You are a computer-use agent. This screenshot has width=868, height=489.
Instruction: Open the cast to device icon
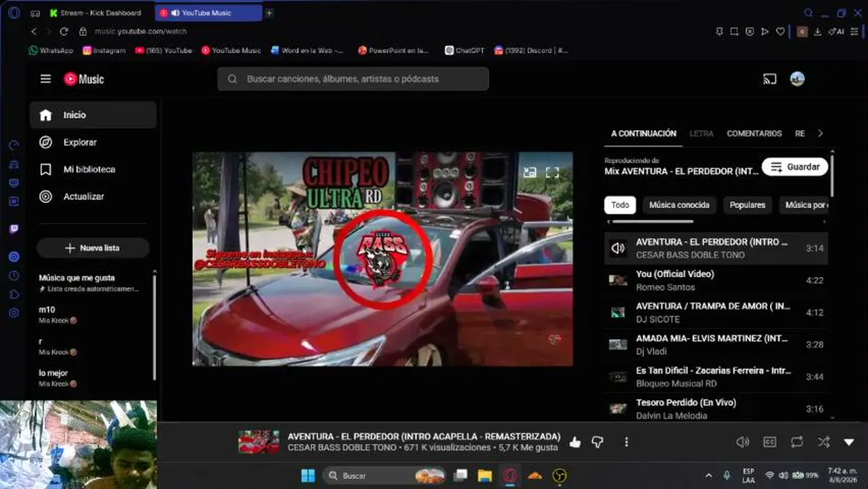point(770,79)
